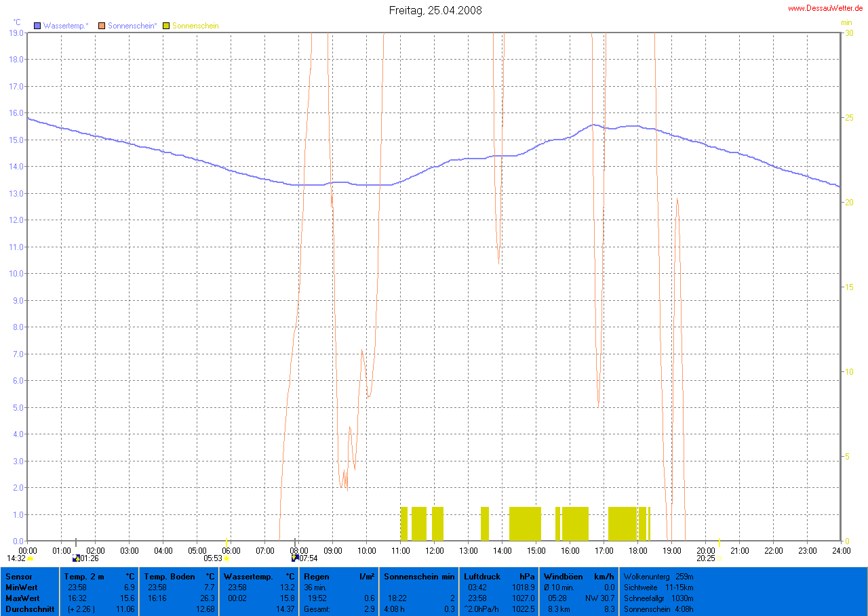Click the sun icon at 14:32
Viewport: 868px width, 616px height.
click(31, 558)
